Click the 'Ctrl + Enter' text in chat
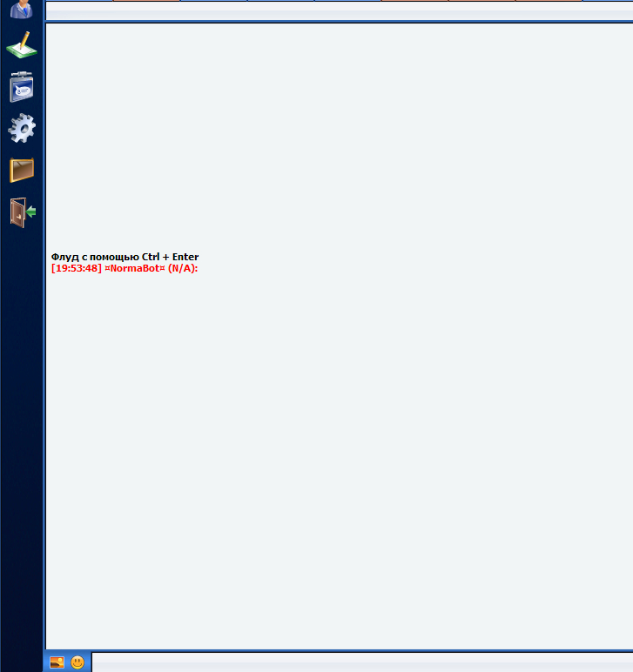This screenshot has width=633, height=672. (171, 257)
